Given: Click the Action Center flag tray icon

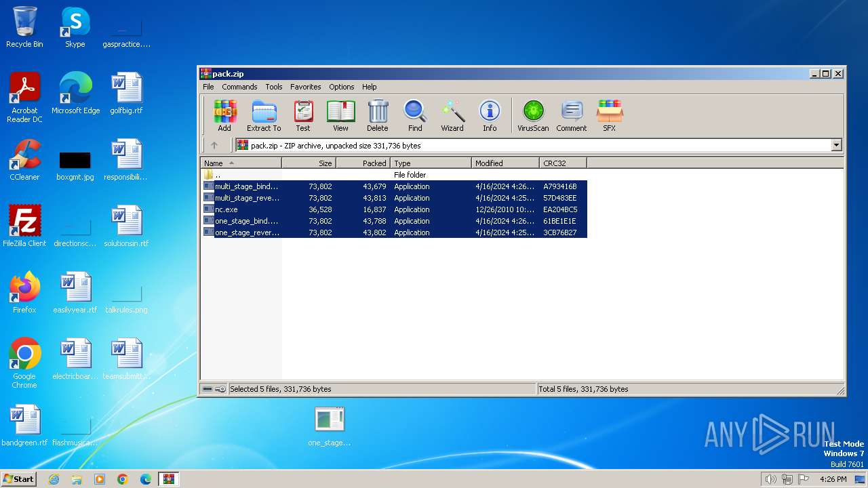Looking at the screenshot, I should click(x=804, y=479).
